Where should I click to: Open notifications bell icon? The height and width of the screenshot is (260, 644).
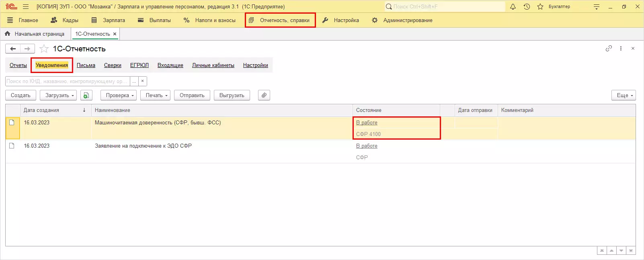click(513, 6)
